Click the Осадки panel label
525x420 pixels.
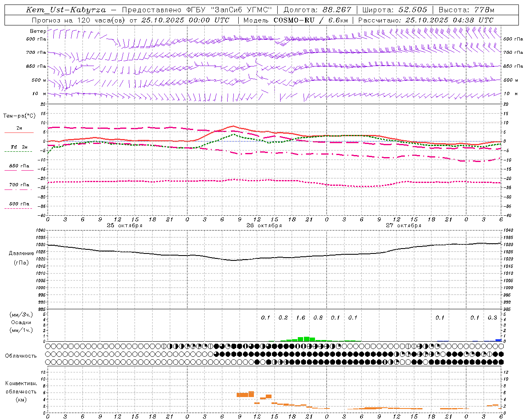click(21, 322)
